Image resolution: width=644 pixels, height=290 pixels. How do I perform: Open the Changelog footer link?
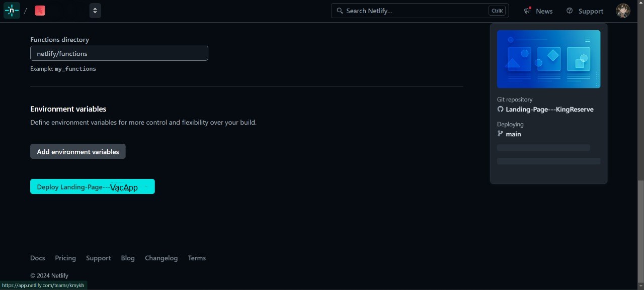(x=161, y=258)
